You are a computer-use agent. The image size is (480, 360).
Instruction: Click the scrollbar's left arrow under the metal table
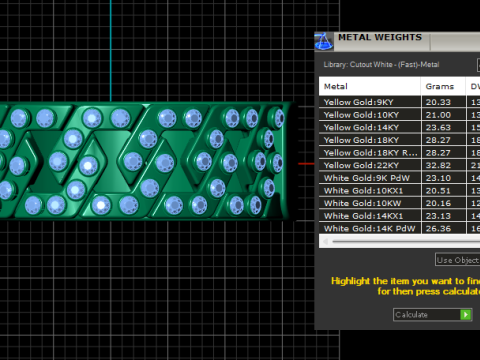(325, 241)
